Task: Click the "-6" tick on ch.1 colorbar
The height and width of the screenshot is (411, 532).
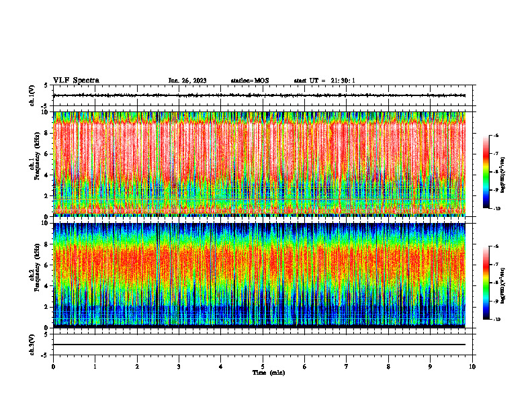Action: click(496, 136)
